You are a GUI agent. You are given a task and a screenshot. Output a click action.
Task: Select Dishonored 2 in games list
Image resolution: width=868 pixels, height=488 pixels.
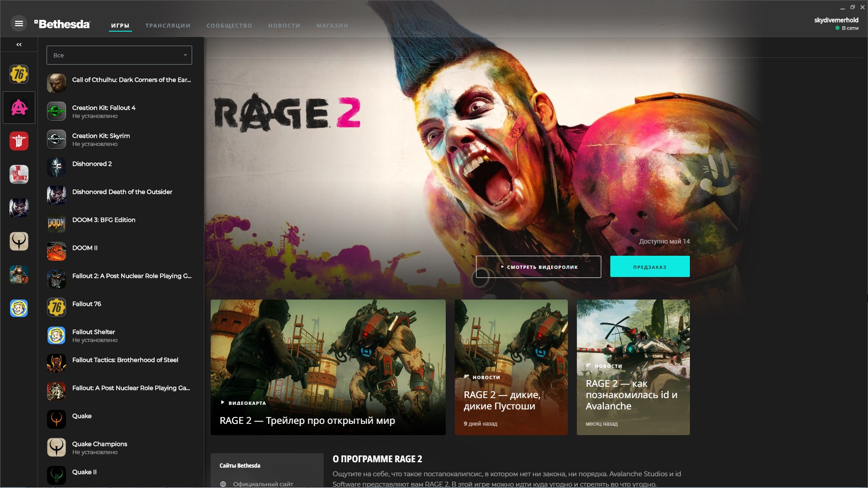click(92, 164)
